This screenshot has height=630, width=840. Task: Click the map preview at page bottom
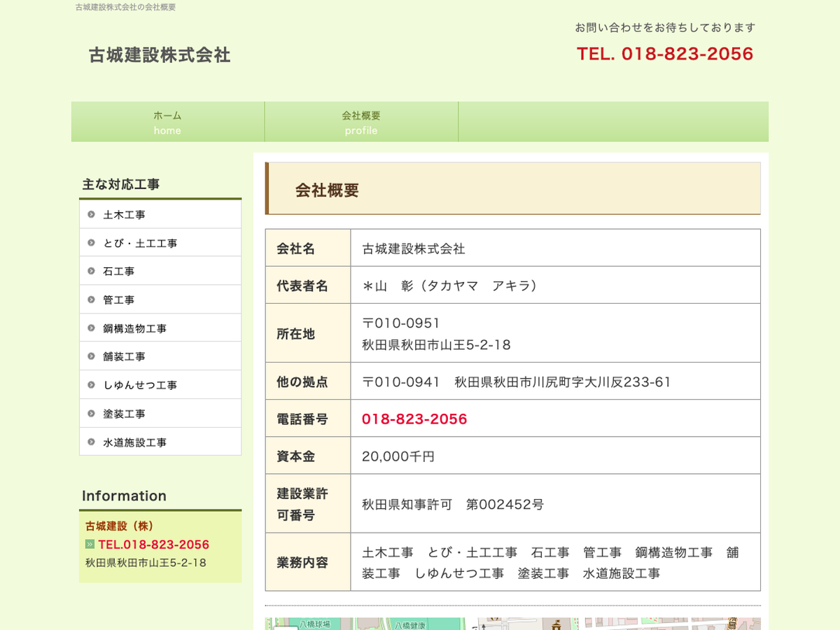click(512, 623)
